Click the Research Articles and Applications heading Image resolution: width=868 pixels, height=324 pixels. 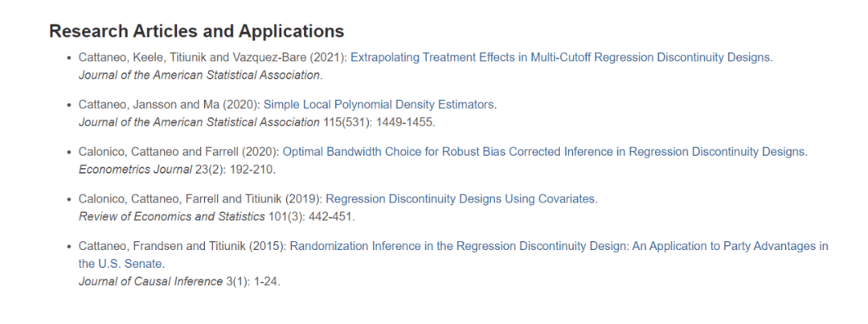[196, 31]
